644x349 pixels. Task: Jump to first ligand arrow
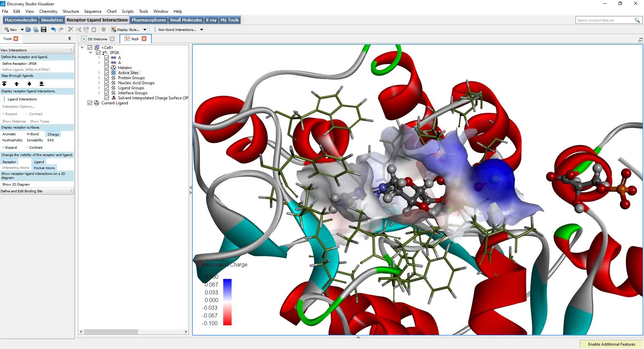[4, 84]
